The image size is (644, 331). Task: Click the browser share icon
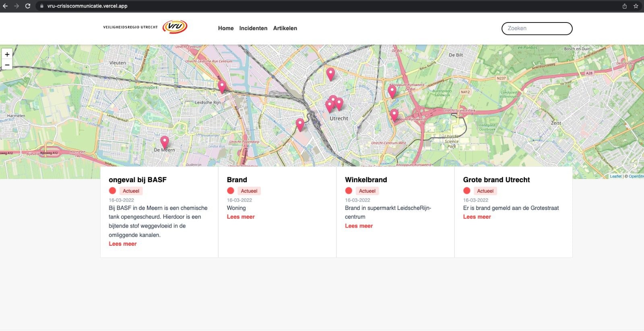coord(625,6)
